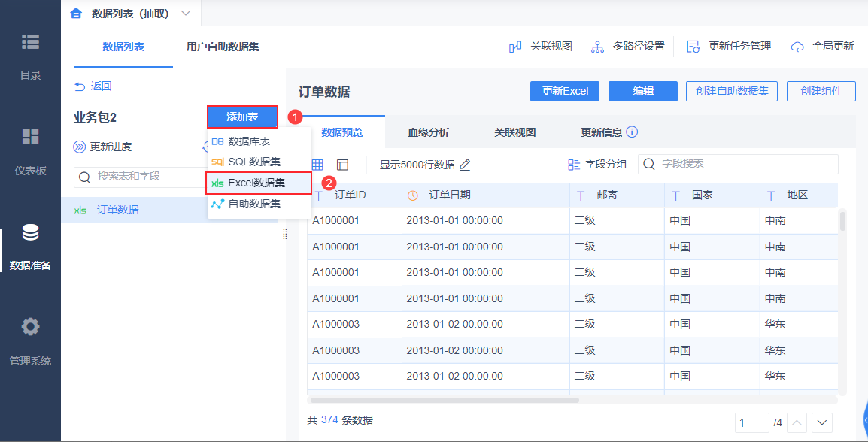Switch to 血缘分析 tab
868x442 pixels.
(429, 132)
